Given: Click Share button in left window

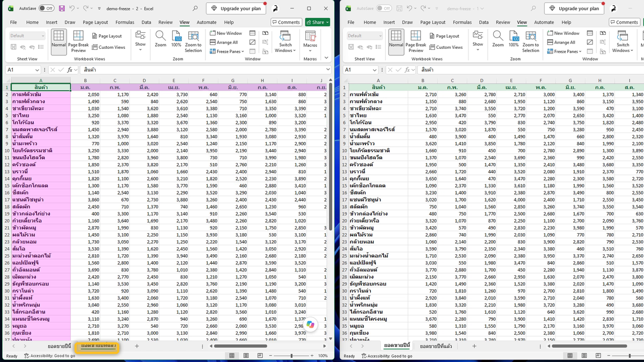Looking at the screenshot, I should point(318,22).
